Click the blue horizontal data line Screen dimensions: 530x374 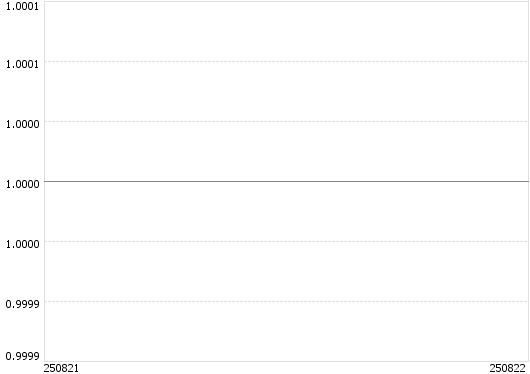(286, 182)
